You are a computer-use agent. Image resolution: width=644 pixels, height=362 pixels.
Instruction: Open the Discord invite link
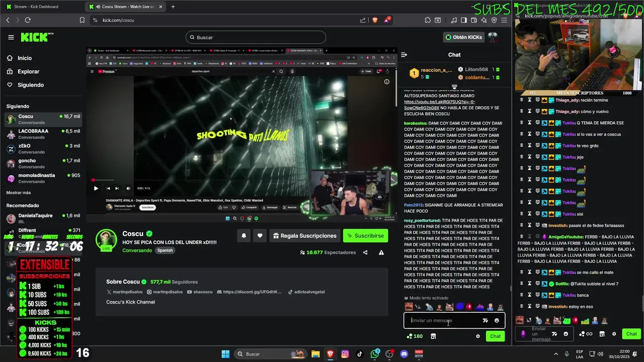[250, 292]
